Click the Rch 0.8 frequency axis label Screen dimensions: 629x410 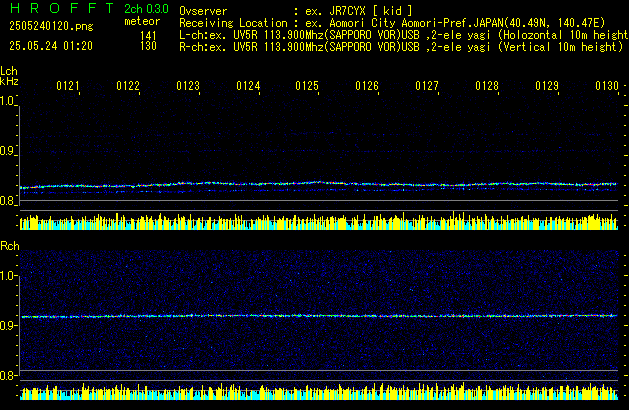click(x=8, y=375)
